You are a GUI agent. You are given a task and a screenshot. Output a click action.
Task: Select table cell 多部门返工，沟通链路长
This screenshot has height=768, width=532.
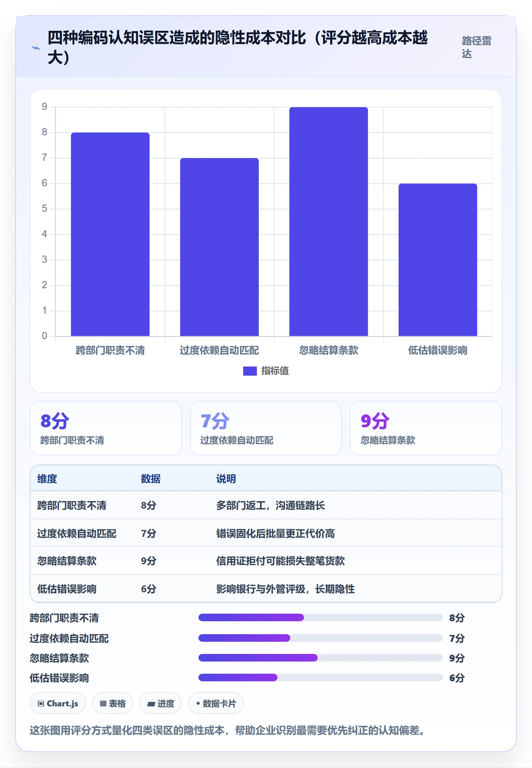271,505
